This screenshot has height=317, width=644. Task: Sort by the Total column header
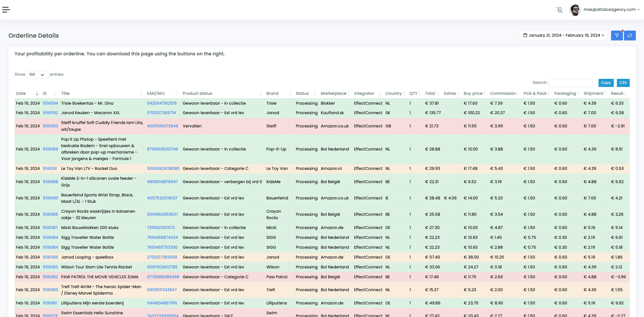pos(433,93)
